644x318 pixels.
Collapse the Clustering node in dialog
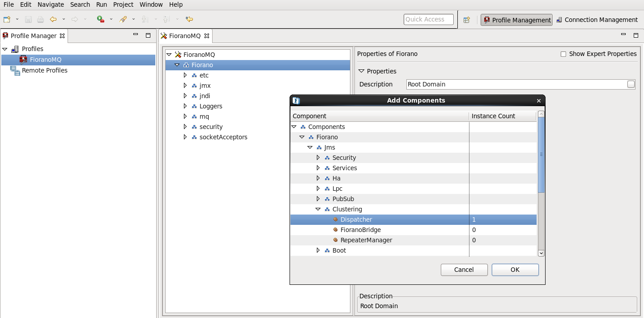[318, 209]
